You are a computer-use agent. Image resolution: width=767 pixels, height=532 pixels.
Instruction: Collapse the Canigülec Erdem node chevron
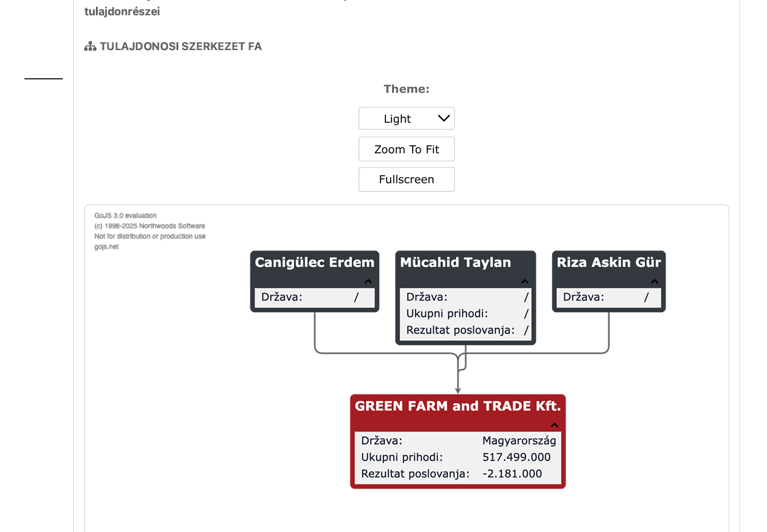[368, 282]
